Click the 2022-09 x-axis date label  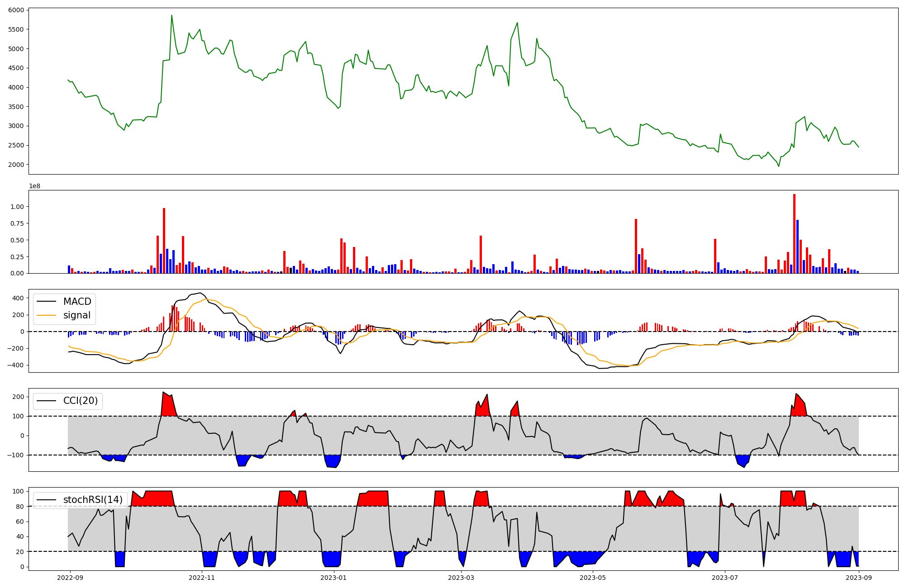tap(70, 578)
